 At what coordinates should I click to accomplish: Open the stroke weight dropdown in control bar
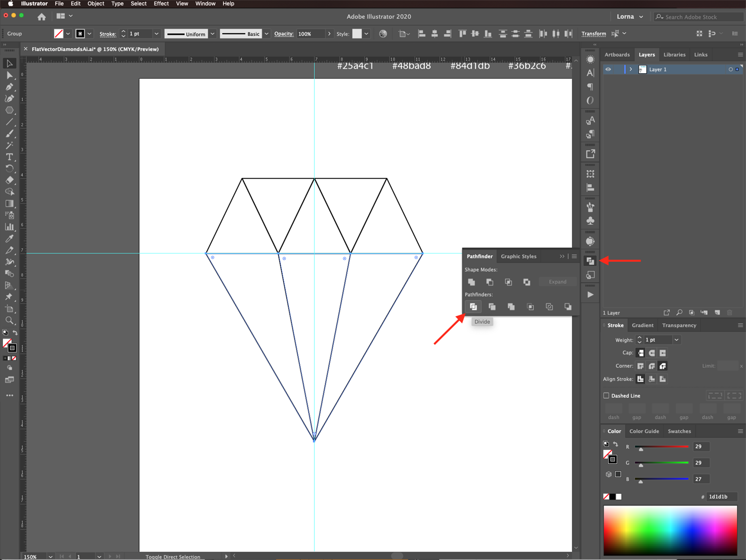[x=156, y=34]
